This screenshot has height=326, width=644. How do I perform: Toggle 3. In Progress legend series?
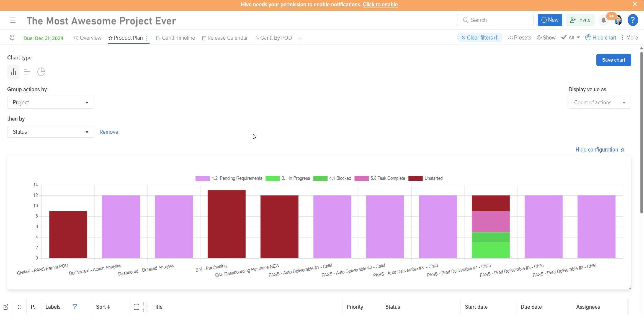288,178
